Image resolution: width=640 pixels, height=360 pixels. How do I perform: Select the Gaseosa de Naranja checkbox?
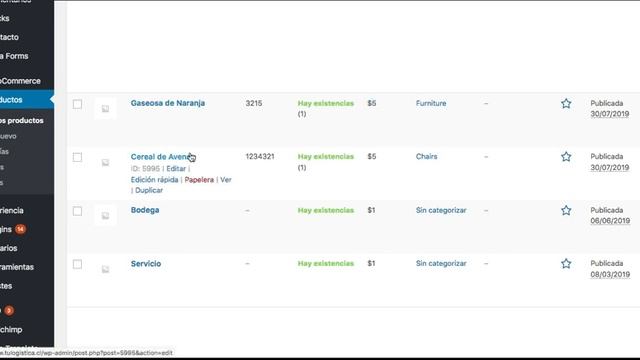click(77, 104)
